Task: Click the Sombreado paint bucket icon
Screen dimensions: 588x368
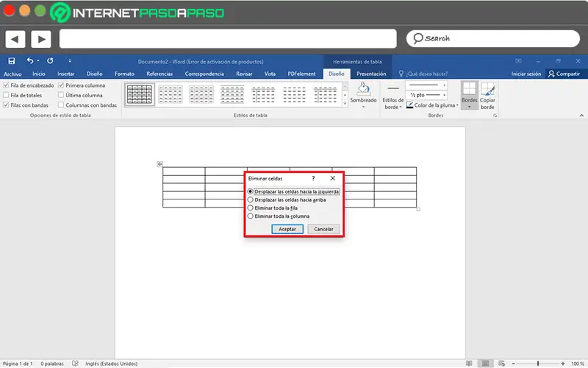Action: point(363,89)
